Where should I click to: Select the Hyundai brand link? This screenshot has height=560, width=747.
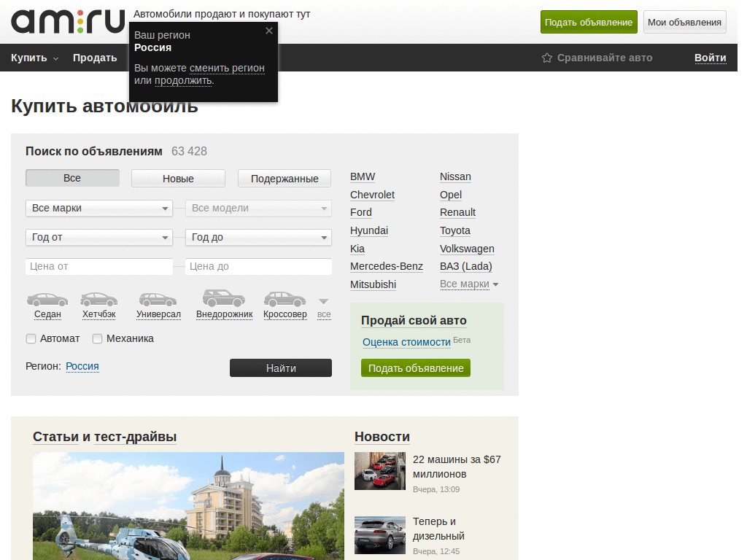(x=368, y=230)
